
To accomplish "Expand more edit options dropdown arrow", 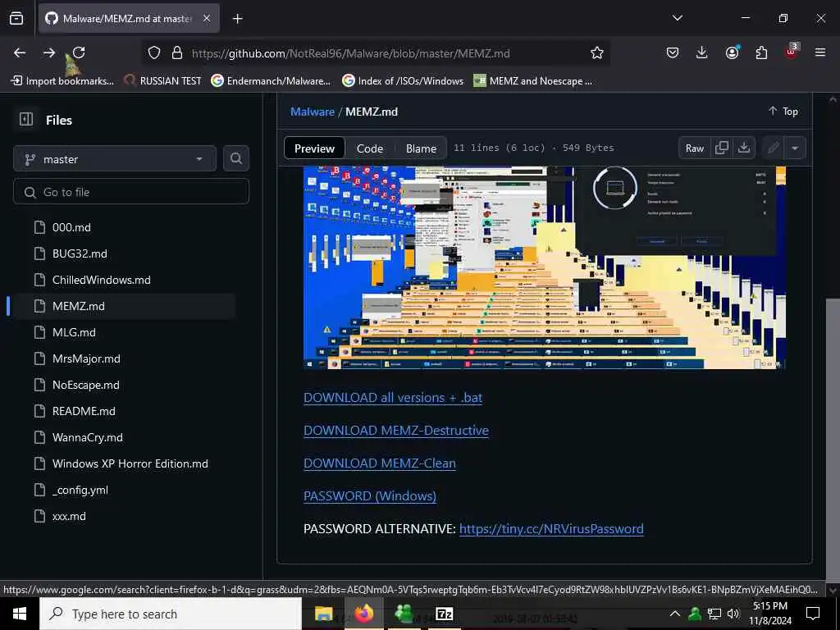I will (x=795, y=148).
